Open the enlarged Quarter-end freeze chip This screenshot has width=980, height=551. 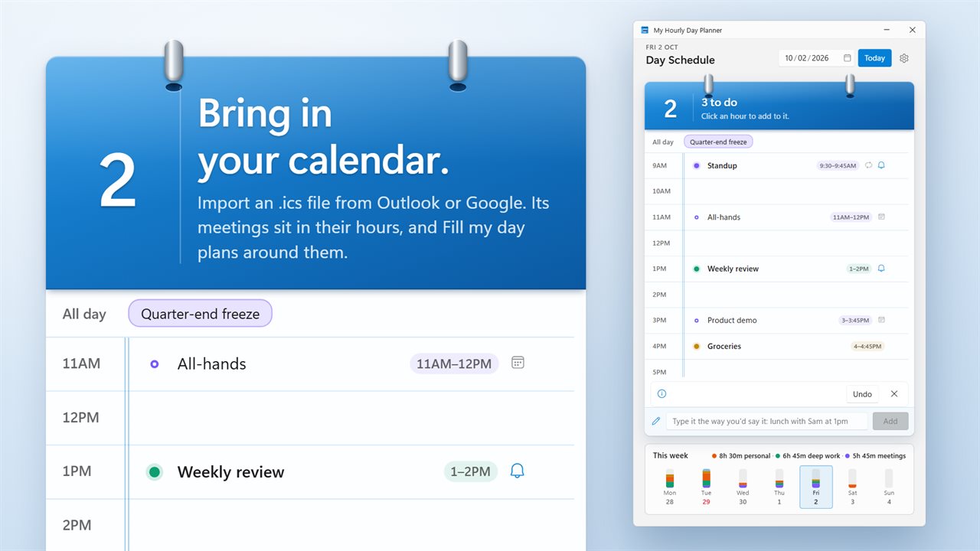point(200,314)
